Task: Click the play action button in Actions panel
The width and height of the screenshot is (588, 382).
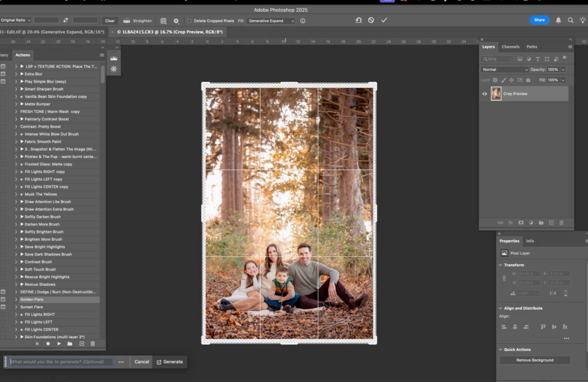Action: 59,344
